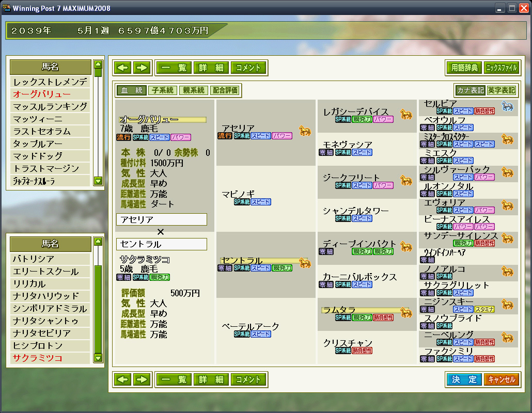This screenshot has width=532, height=413.
Task: Click the horse icon beside サンデーサイレンス
Action: (x=508, y=238)
